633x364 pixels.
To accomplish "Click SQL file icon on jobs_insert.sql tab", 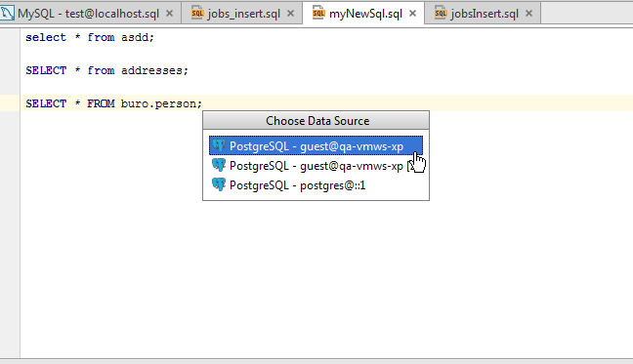I will click(197, 13).
